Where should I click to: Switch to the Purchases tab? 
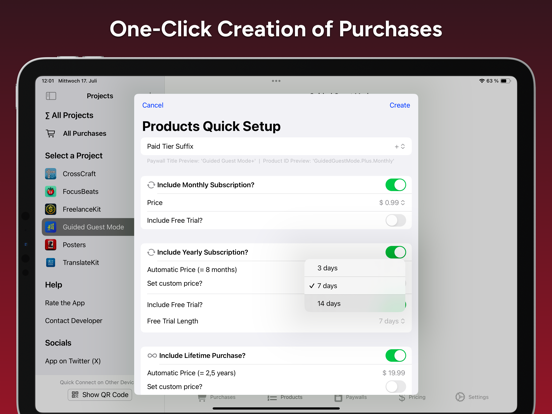tap(217, 397)
